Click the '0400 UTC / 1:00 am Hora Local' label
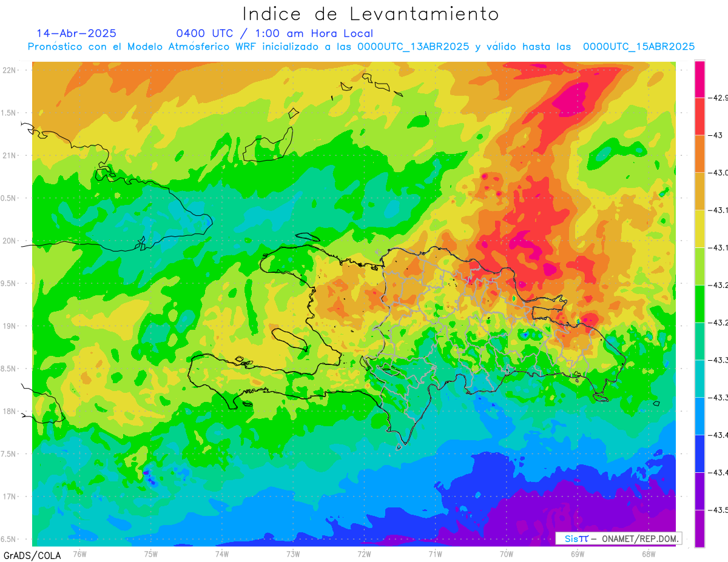This screenshot has width=728, height=562. 275,33
